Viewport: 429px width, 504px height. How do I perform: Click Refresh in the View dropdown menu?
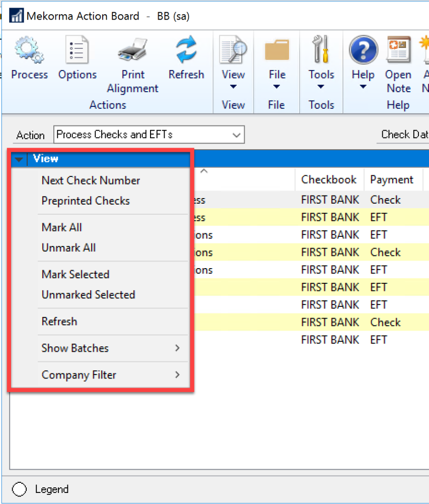[x=59, y=322]
